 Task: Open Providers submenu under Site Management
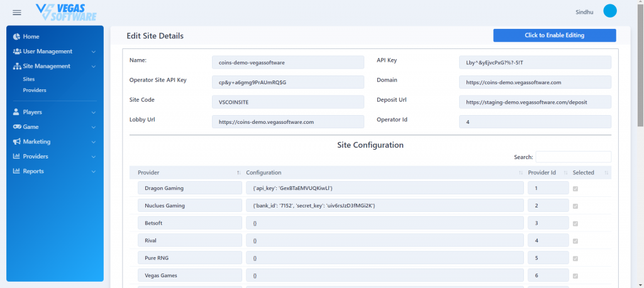coord(35,90)
